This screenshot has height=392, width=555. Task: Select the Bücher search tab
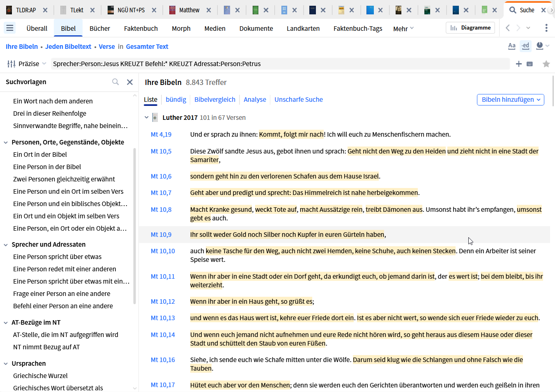(x=100, y=28)
